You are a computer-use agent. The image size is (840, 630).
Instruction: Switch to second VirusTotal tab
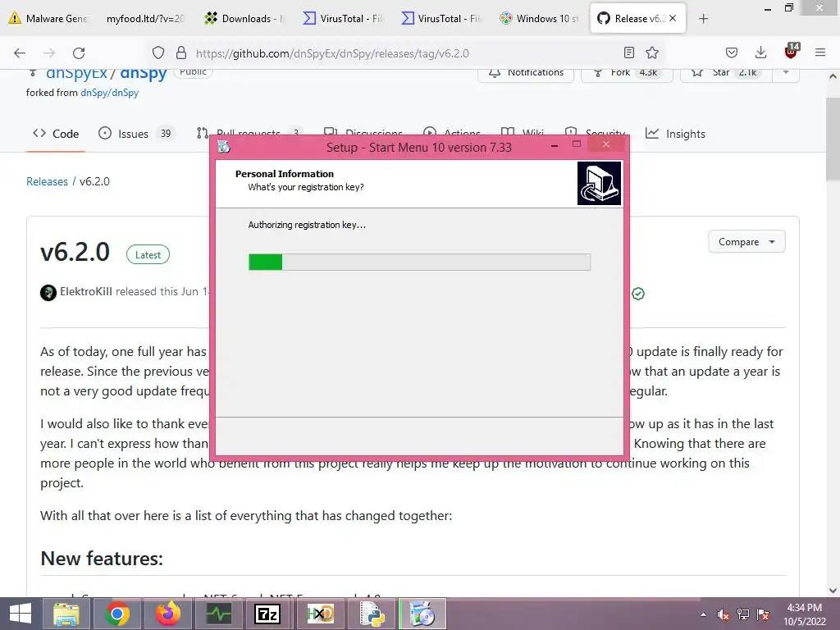click(441, 19)
